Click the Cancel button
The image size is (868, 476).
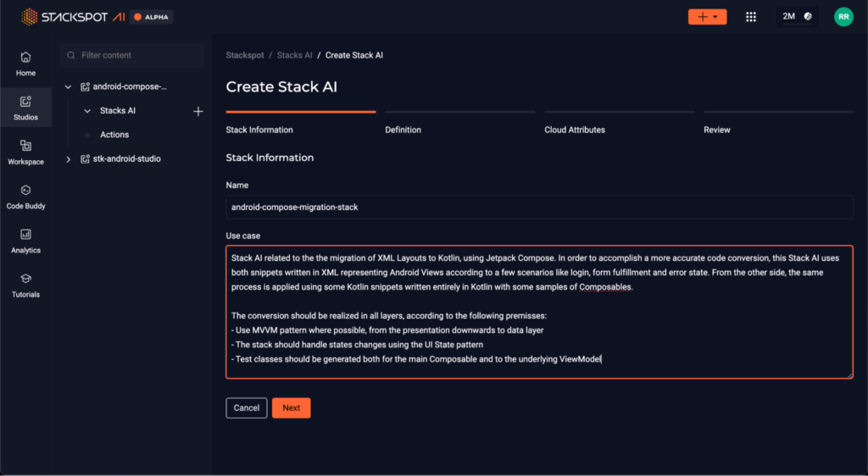coord(247,408)
